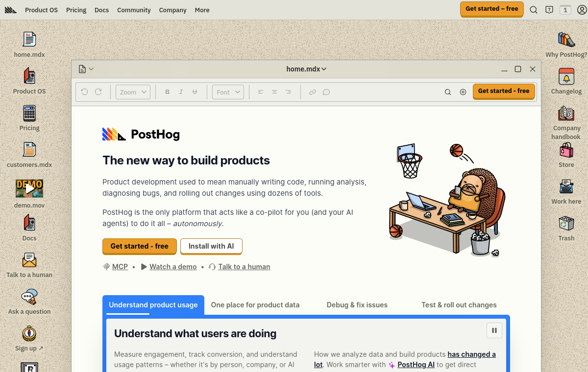Open the Zoom dropdown
Viewport: 588px width, 372px height.
click(133, 92)
